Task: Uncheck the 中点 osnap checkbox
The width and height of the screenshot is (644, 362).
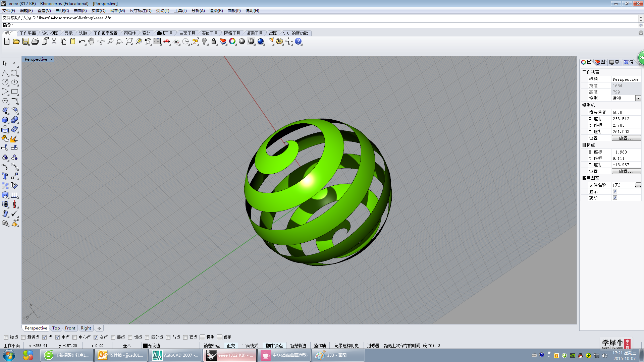Action: (x=58, y=337)
